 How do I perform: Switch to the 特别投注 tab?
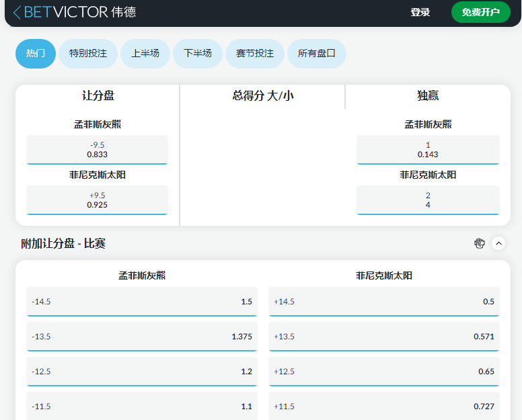(88, 54)
